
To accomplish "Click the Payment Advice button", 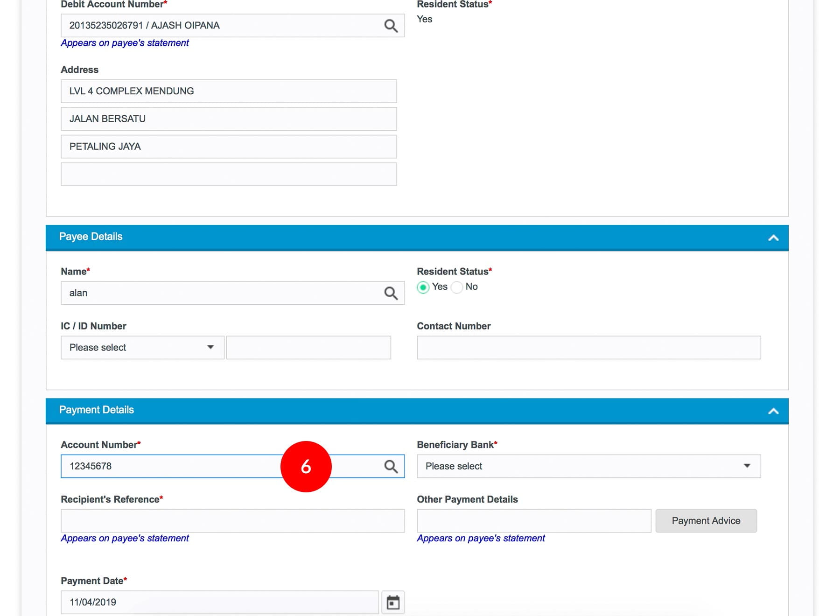I will (x=706, y=521).
